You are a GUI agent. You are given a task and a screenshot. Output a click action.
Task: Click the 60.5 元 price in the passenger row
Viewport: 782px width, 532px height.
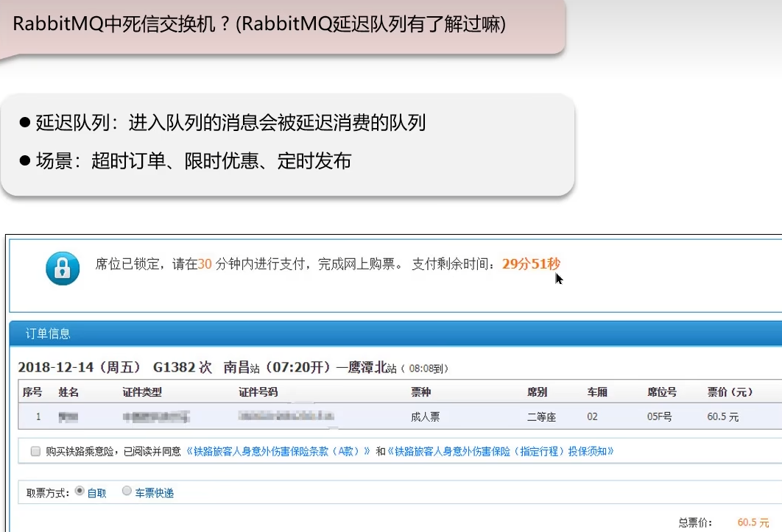coord(722,416)
